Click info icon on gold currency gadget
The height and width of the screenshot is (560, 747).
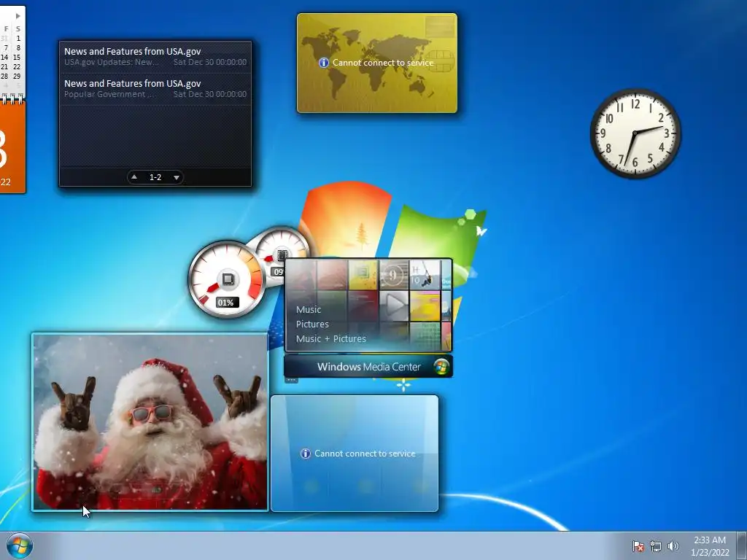[323, 63]
